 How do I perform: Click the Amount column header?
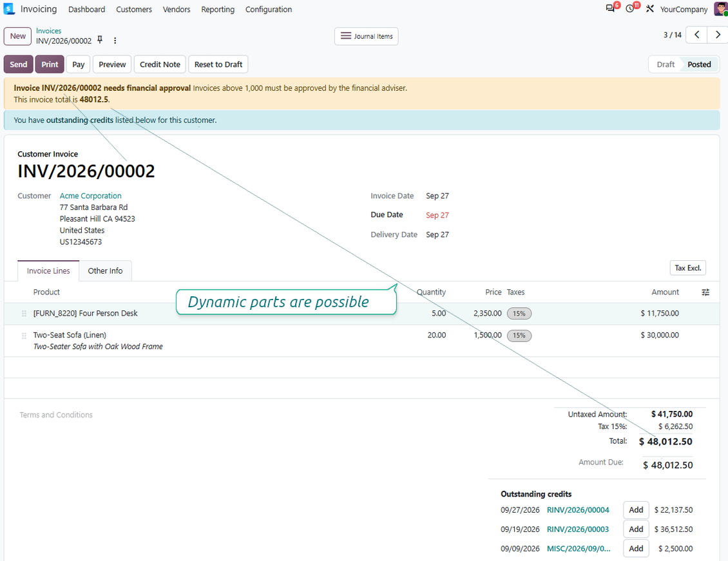(x=665, y=292)
